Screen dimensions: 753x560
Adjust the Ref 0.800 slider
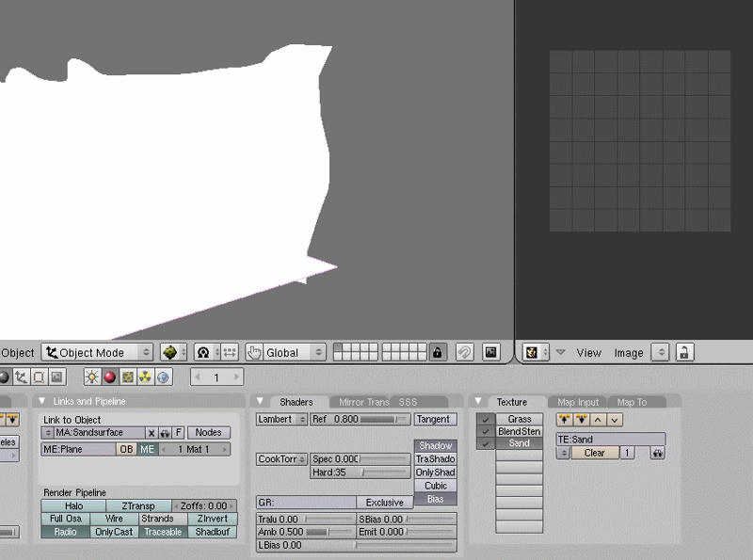(x=360, y=419)
